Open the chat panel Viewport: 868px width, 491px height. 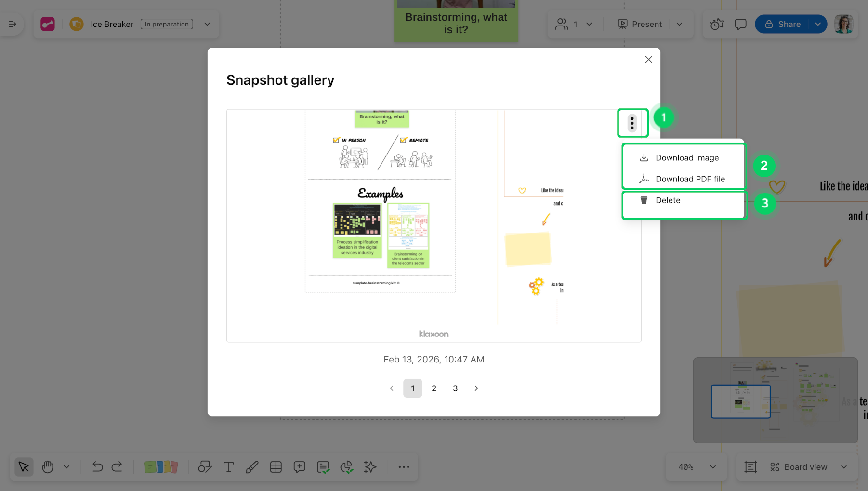(740, 24)
